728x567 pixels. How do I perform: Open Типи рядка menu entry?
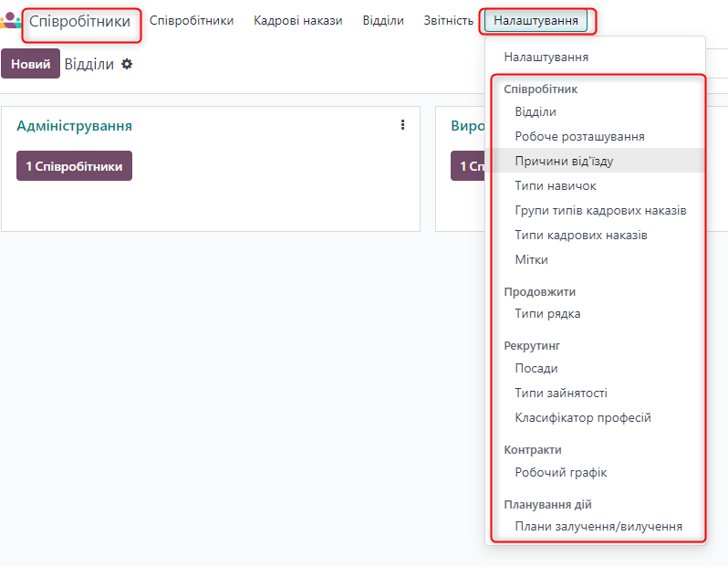pyautogui.click(x=595, y=314)
